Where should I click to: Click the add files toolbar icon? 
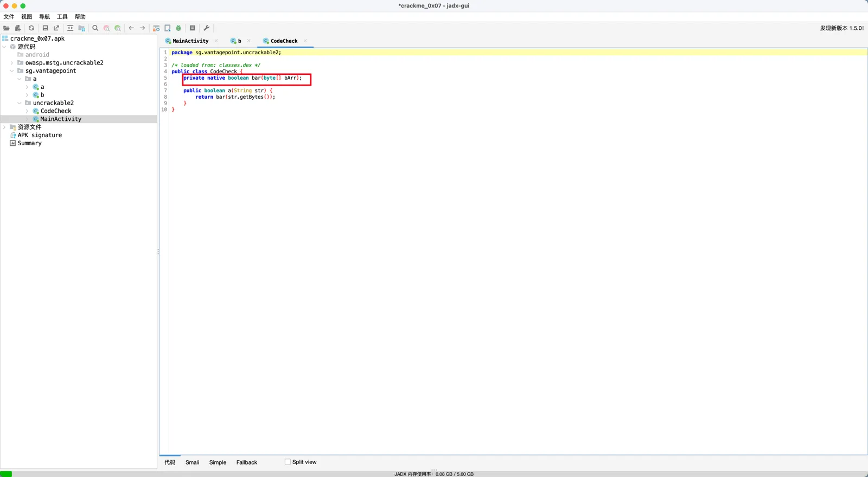click(x=18, y=28)
